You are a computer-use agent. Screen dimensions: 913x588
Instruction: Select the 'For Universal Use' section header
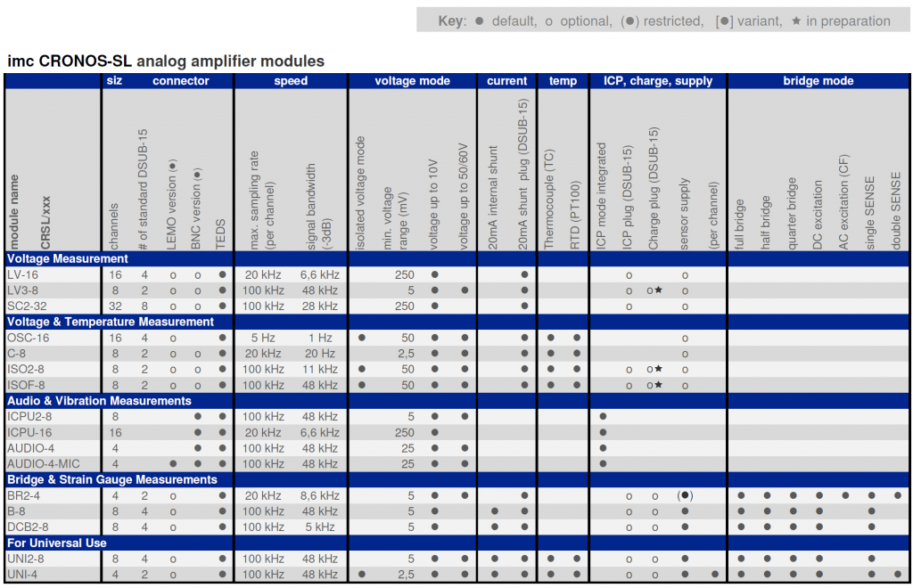(x=57, y=543)
